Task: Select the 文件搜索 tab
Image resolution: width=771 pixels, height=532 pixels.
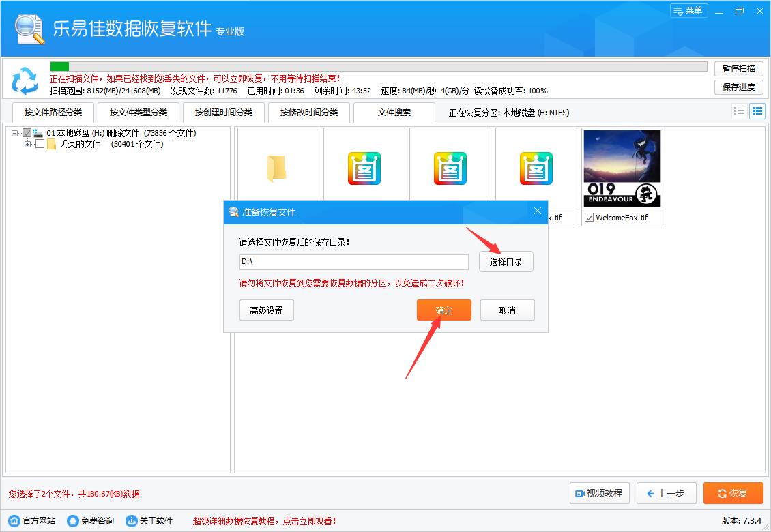Action: point(394,112)
